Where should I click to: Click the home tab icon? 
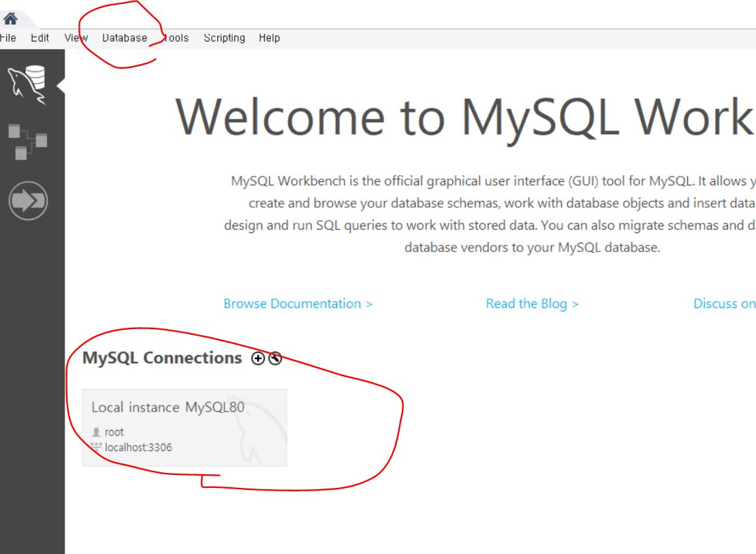click(10, 19)
